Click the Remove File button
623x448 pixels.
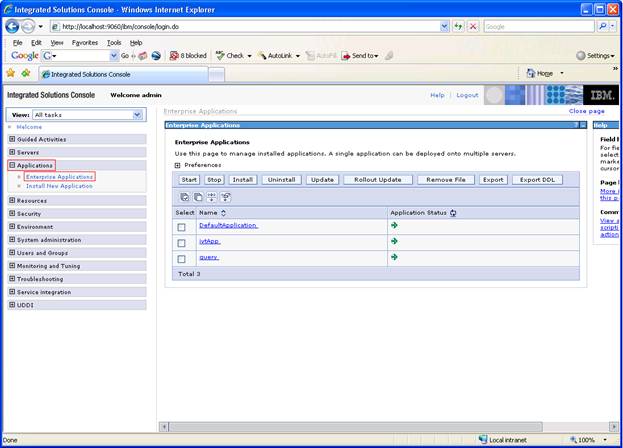(x=446, y=180)
